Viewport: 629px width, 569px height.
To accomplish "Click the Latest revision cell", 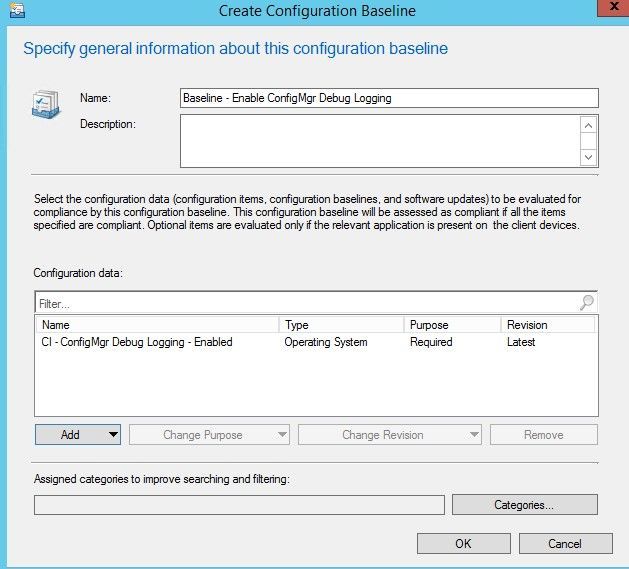I will pyautogui.click(x=521, y=342).
